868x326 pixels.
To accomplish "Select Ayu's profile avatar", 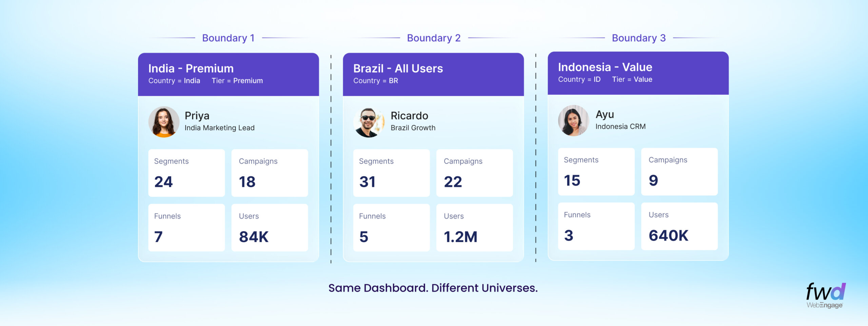I will [573, 121].
